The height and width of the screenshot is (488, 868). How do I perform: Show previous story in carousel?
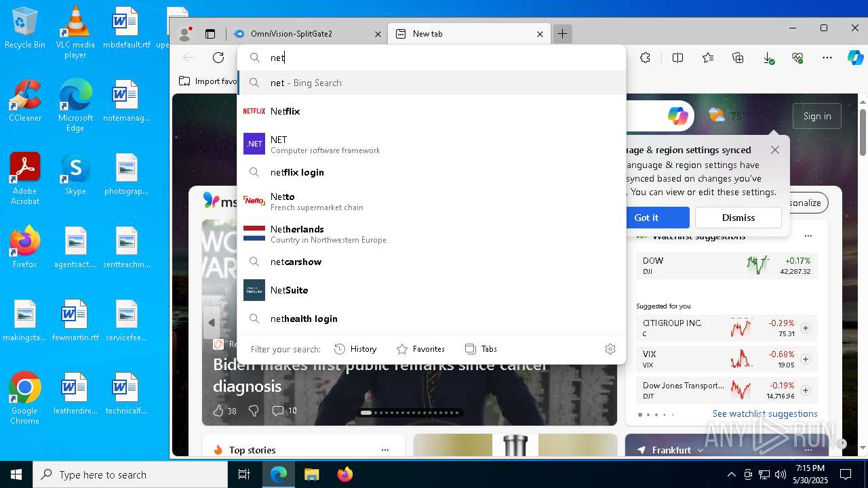tap(212, 323)
